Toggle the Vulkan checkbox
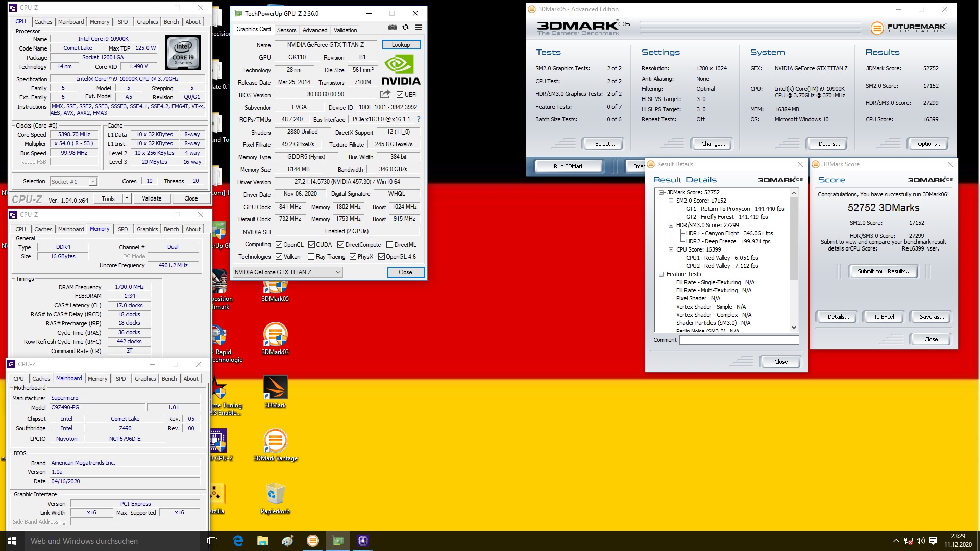 279,257
